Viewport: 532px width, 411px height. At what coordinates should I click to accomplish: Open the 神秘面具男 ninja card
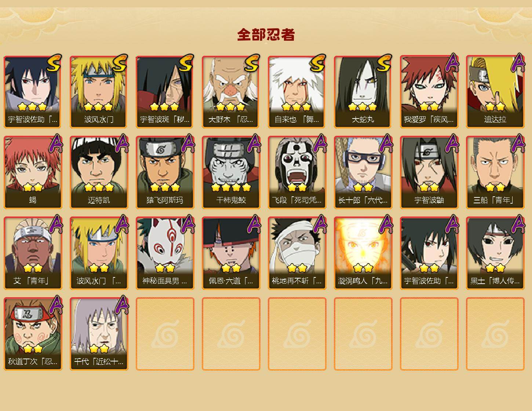pyautogui.click(x=165, y=253)
